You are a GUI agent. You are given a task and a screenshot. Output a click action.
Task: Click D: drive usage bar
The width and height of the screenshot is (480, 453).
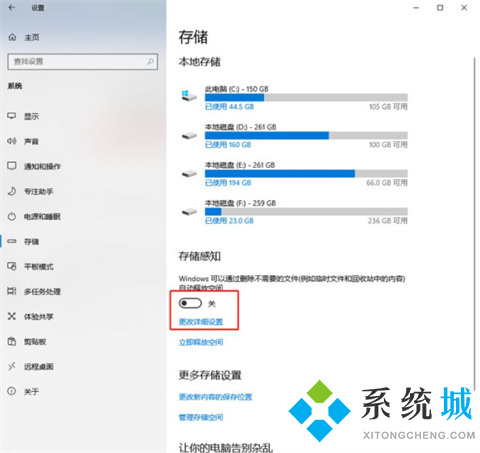[306, 135]
